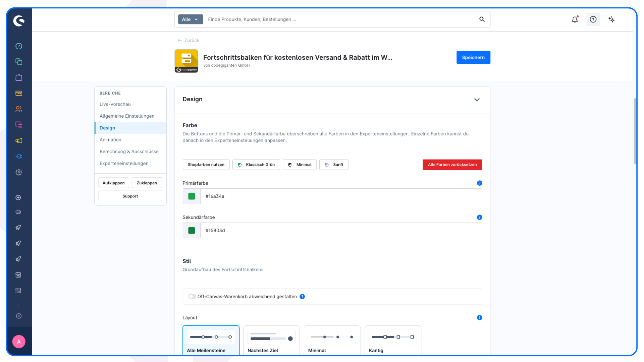Open the Settings gear icon
Viewport: 644px width, 362px height.
pos(19,172)
